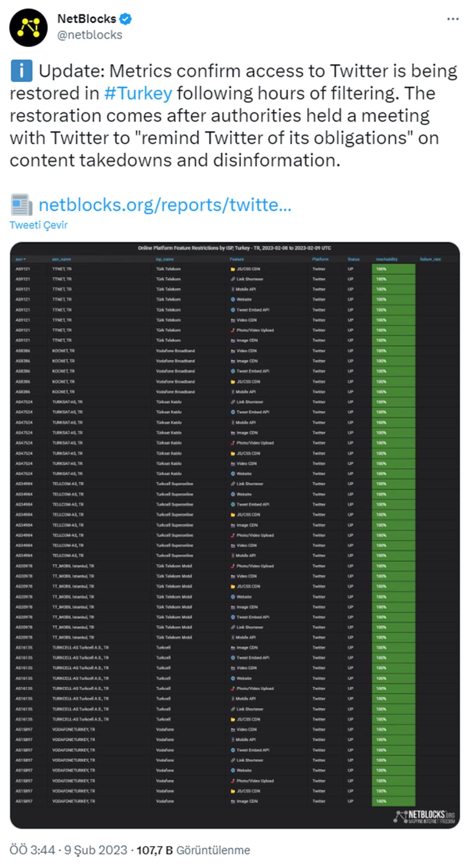
Task: Click the globe icon beside first Website row
Action: coord(233,299)
